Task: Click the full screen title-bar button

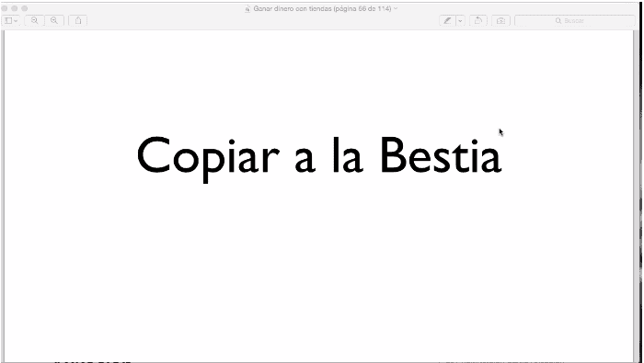Action: pos(25,8)
